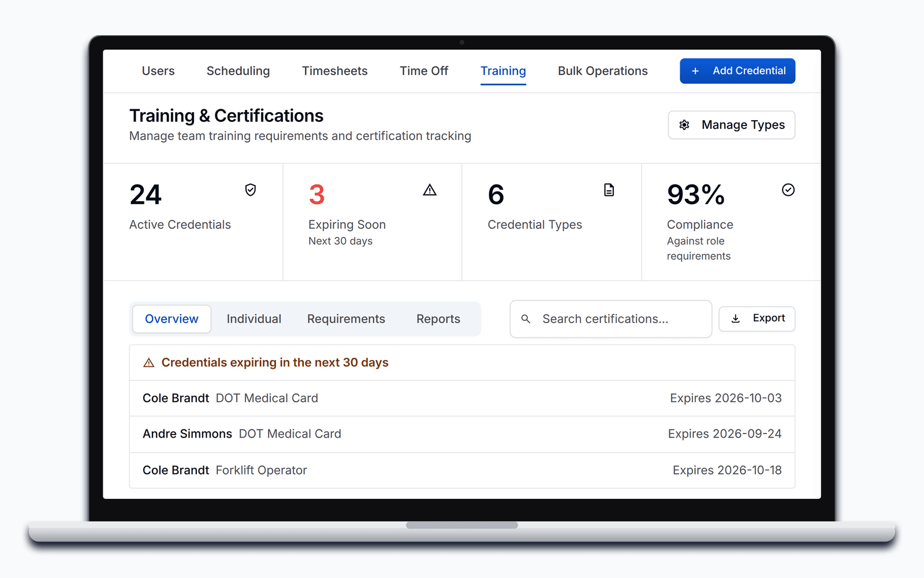The image size is (924, 578).
Task: Click the Training & Certifications heading
Action: pyautogui.click(x=226, y=116)
